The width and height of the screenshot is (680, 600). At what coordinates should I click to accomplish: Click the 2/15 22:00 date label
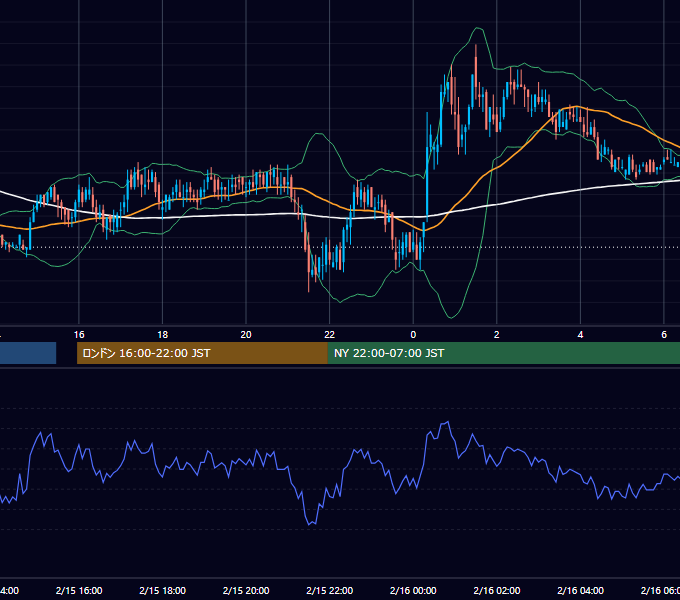tap(330, 590)
